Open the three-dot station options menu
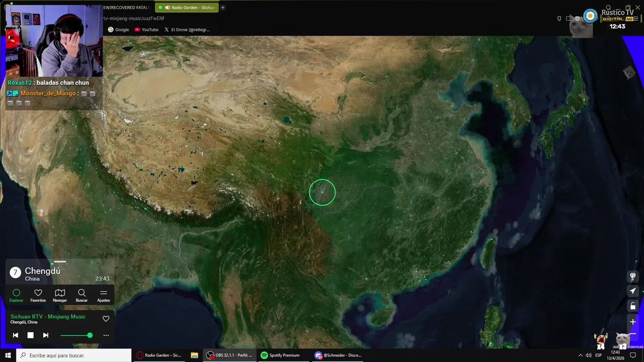The image size is (644, 362). pyautogui.click(x=106, y=335)
